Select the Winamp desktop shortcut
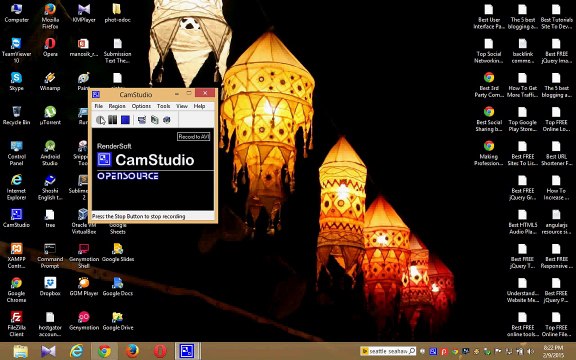This screenshot has width=576, height=360. [50, 82]
